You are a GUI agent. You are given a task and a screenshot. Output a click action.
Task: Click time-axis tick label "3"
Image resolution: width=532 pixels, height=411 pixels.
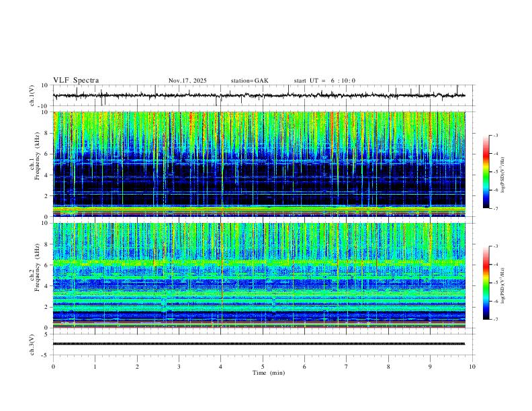(x=179, y=367)
